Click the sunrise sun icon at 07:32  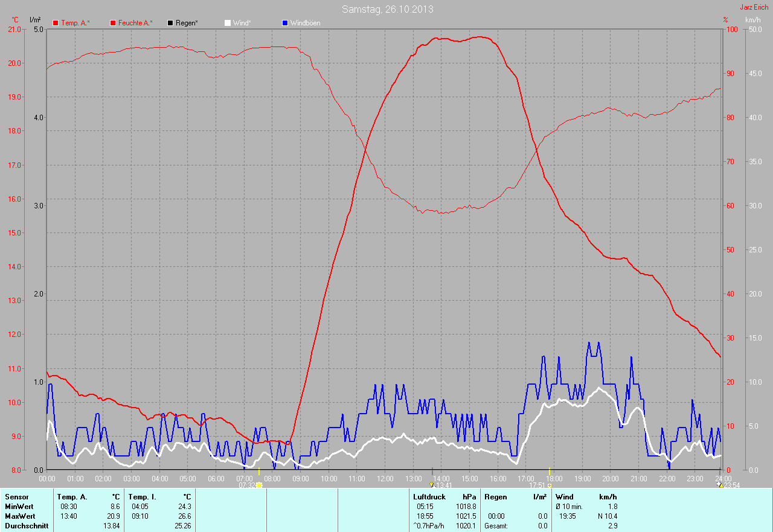tap(259, 485)
